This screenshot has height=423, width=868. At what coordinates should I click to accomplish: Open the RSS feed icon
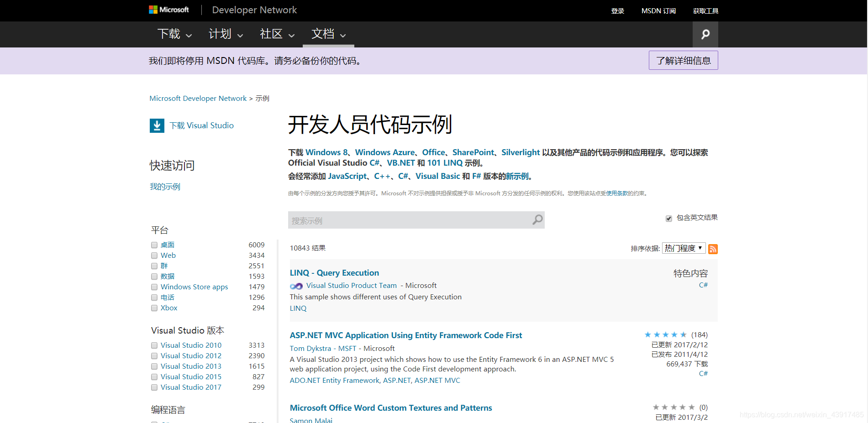click(x=713, y=249)
